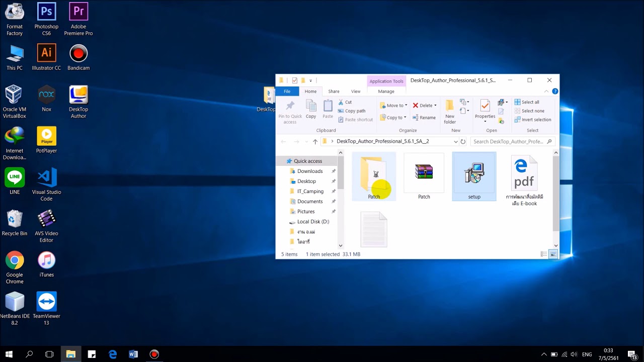Click Copy path in Clipboard group
Viewport: 644px width, 362px height.
click(x=352, y=111)
